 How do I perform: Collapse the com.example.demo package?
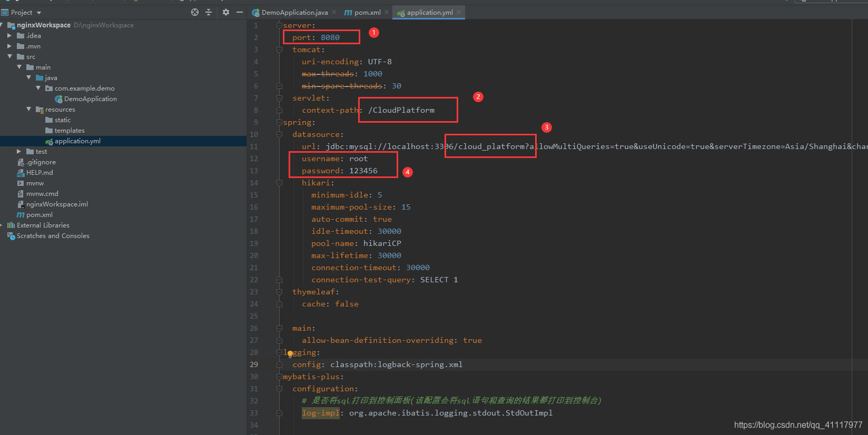38,88
